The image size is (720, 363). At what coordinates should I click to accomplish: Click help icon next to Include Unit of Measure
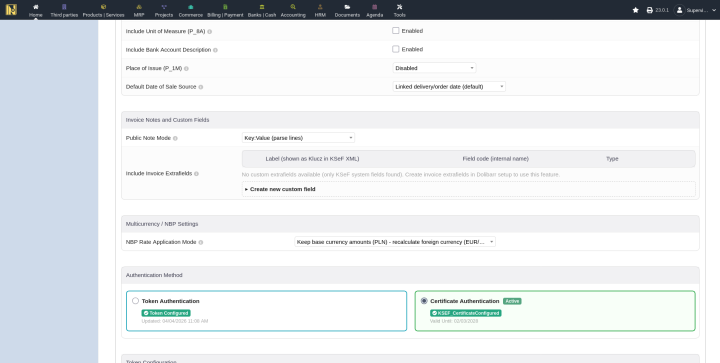click(x=210, y=32)
